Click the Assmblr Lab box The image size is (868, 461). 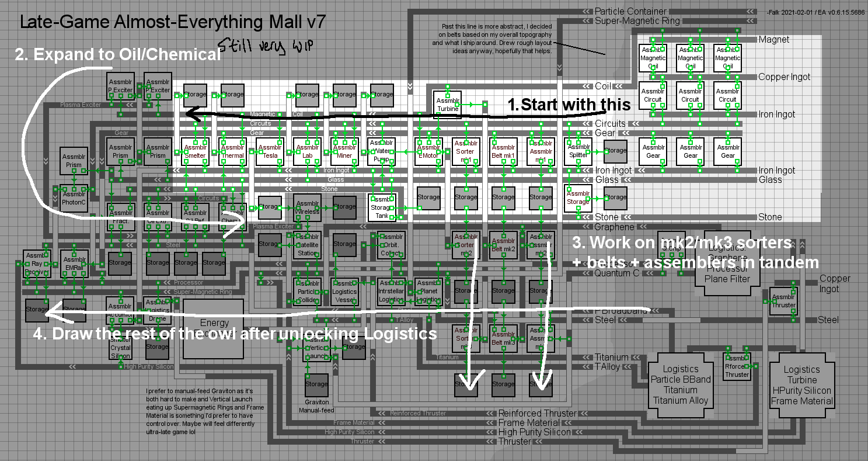(x=307, y=151)
